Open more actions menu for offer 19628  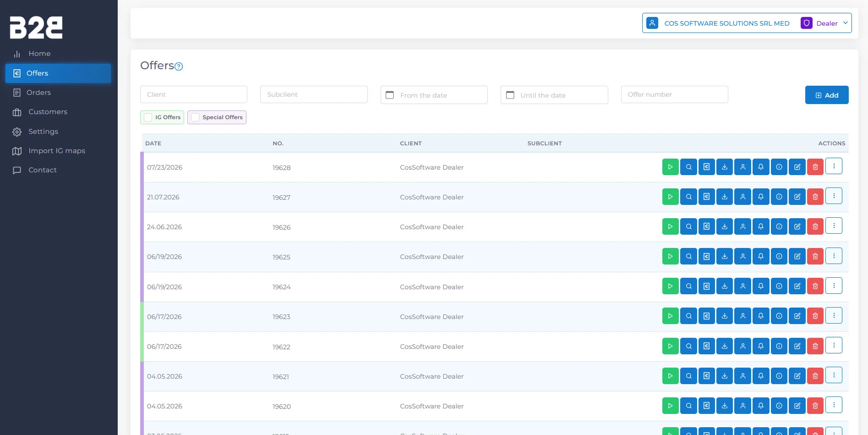834,166
